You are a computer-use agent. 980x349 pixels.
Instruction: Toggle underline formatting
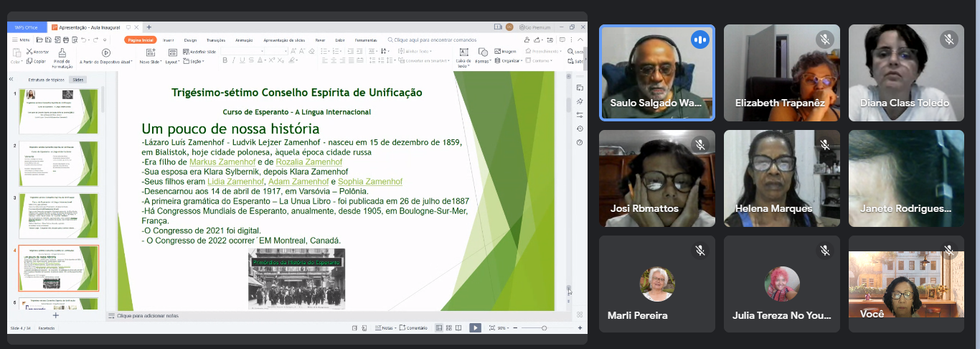242,61
